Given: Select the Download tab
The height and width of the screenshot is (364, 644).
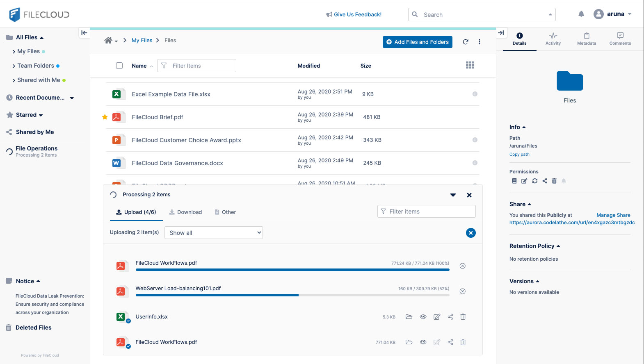Looking at the screenshot, I should tap(185, 212).
